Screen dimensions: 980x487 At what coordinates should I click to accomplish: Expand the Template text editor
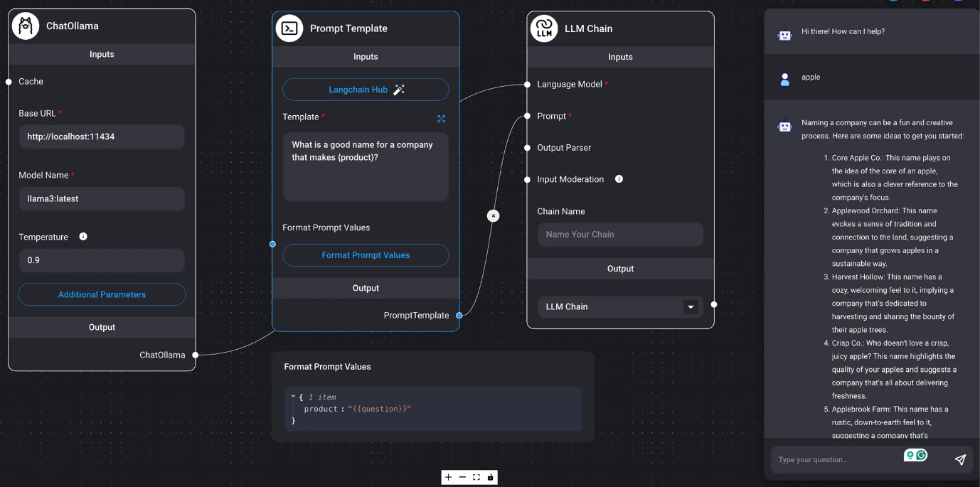(441, 119)
